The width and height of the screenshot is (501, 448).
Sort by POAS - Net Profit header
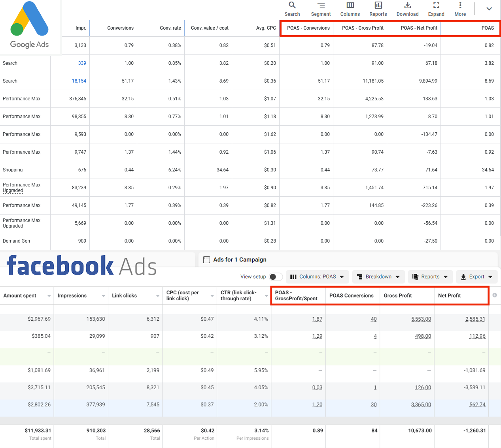coord(419,28)
